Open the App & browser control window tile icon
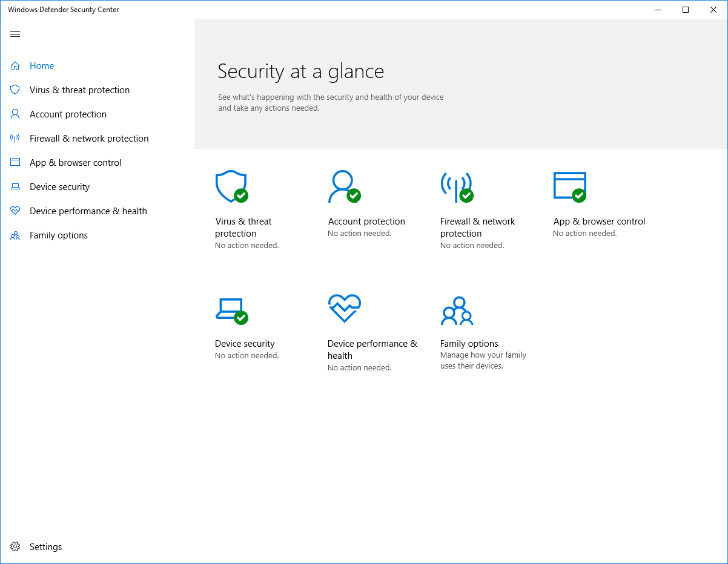This screenshot has width=728, height=564. click(x=569, y=186)
